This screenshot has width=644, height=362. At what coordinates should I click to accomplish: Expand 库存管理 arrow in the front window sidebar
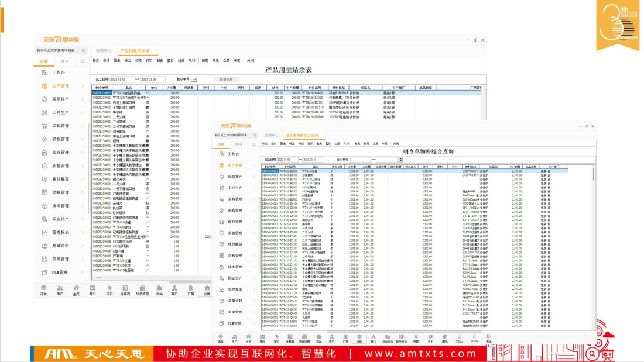pyautogui.click(x=254, y=222)
